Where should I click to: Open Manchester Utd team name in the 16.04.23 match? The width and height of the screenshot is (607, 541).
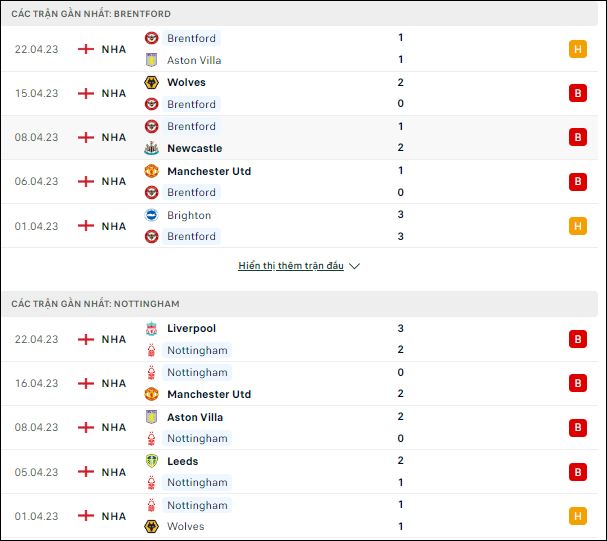[209, 394]
